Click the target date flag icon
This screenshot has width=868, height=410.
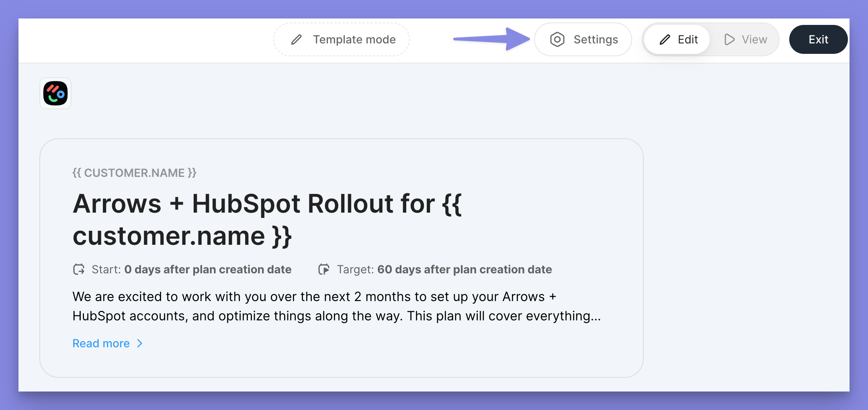coord(324,269)
